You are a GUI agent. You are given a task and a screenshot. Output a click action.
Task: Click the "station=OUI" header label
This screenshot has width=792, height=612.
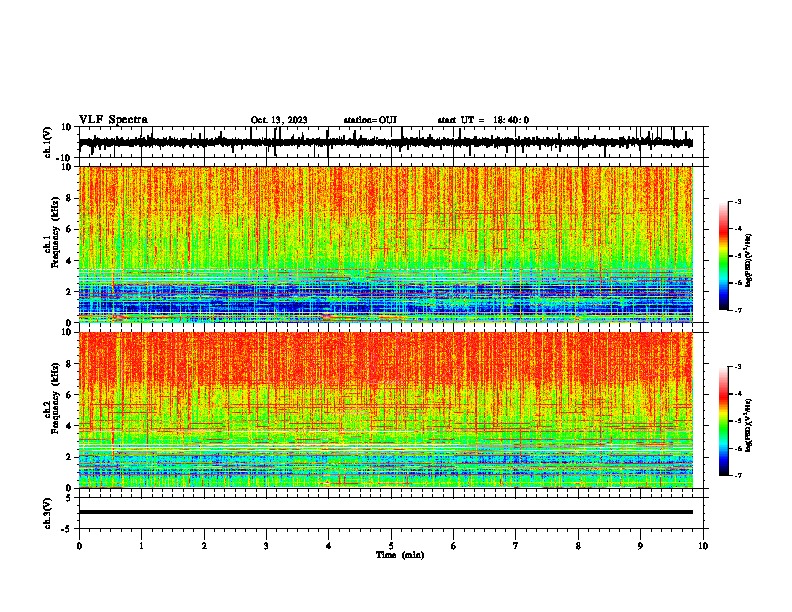point(370,120)
